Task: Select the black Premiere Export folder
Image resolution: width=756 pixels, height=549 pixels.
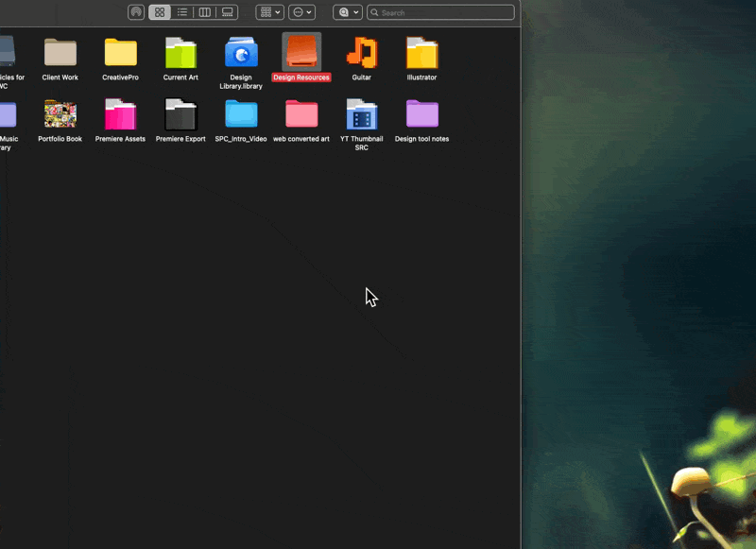Action: point(180,114)
